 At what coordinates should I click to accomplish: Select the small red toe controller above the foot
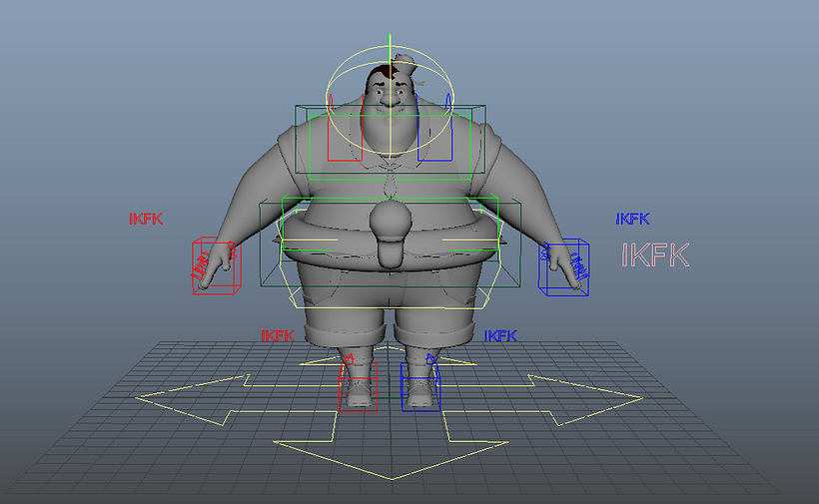pos(349,358)
